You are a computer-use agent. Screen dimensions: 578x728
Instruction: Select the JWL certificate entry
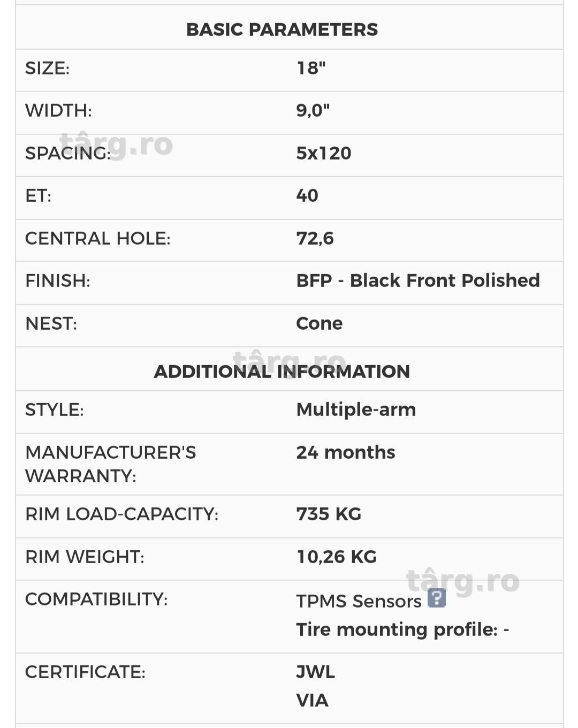[x=316, y=672]
